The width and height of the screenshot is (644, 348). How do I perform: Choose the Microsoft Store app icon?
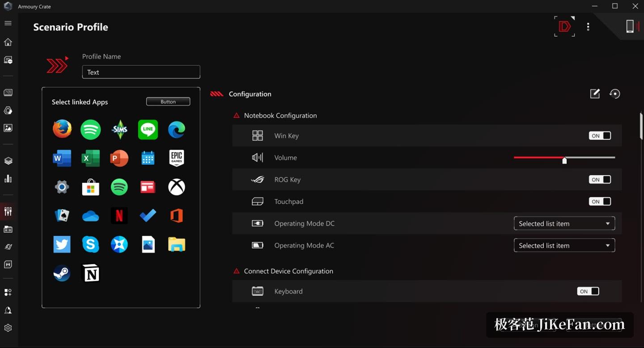coord(90,187)
